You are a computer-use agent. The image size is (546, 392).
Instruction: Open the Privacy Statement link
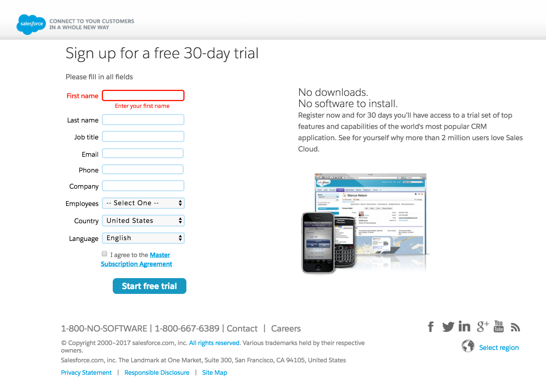86,372
